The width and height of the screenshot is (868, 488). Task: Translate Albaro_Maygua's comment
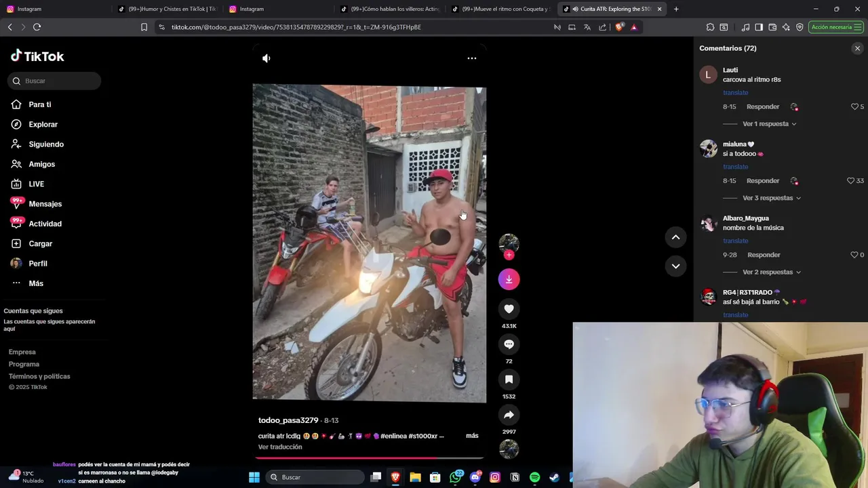[736, 241]
